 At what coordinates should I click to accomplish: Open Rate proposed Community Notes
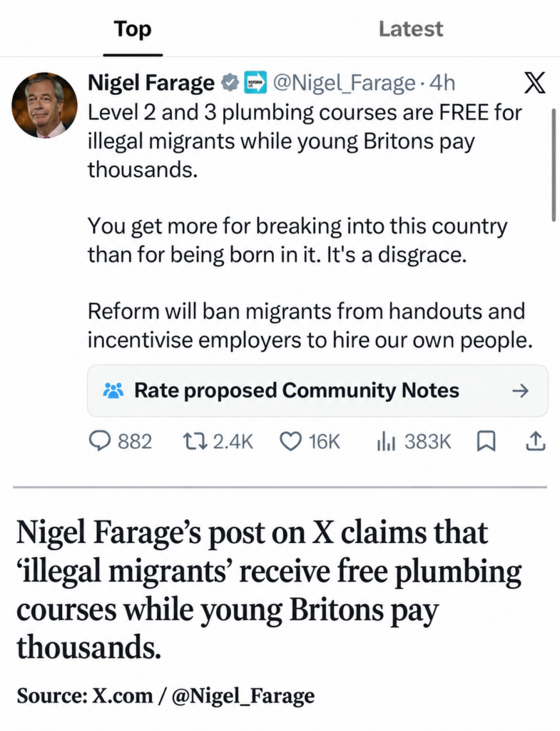[x=317, y=390]
